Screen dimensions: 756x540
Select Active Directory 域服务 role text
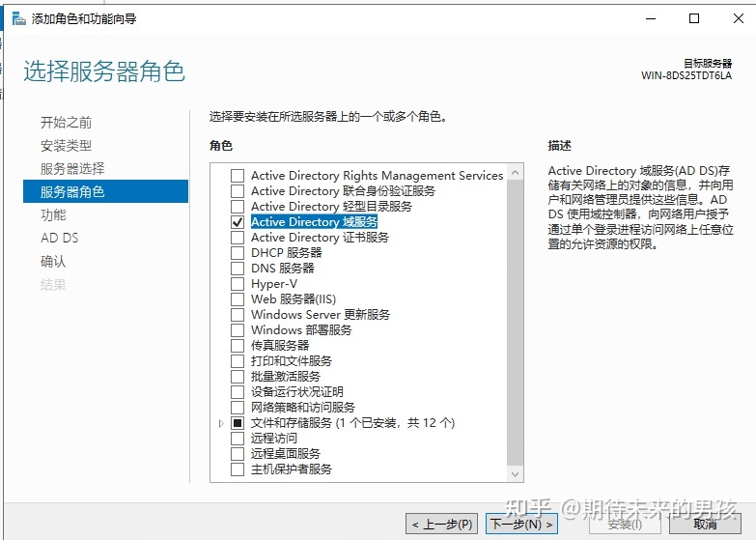point(314,222)
